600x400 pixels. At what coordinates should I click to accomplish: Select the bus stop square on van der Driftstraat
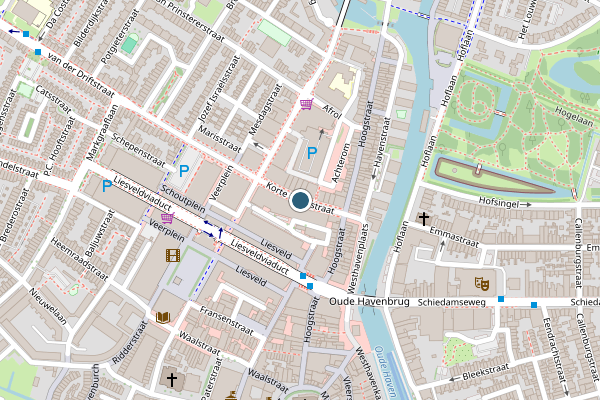[38, 52]
